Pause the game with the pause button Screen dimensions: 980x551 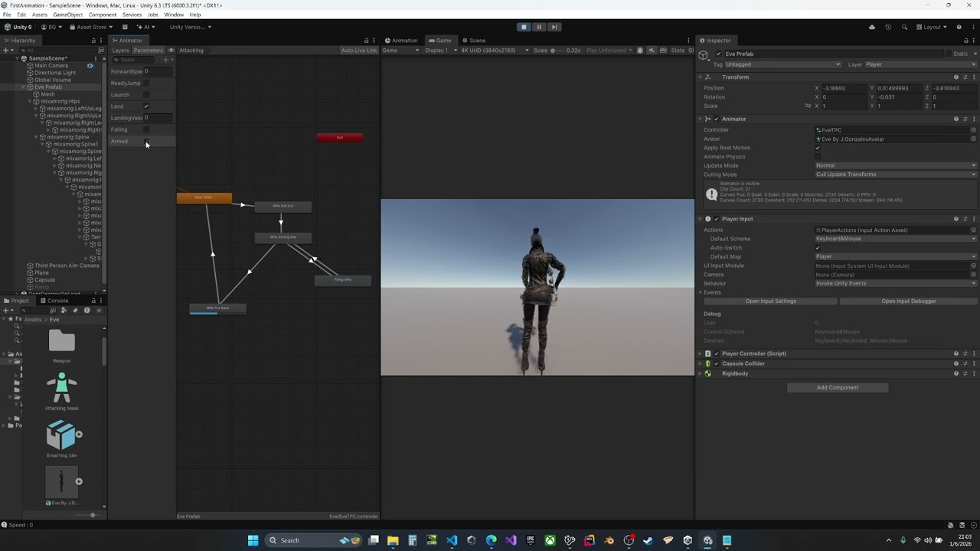(539, 27)
